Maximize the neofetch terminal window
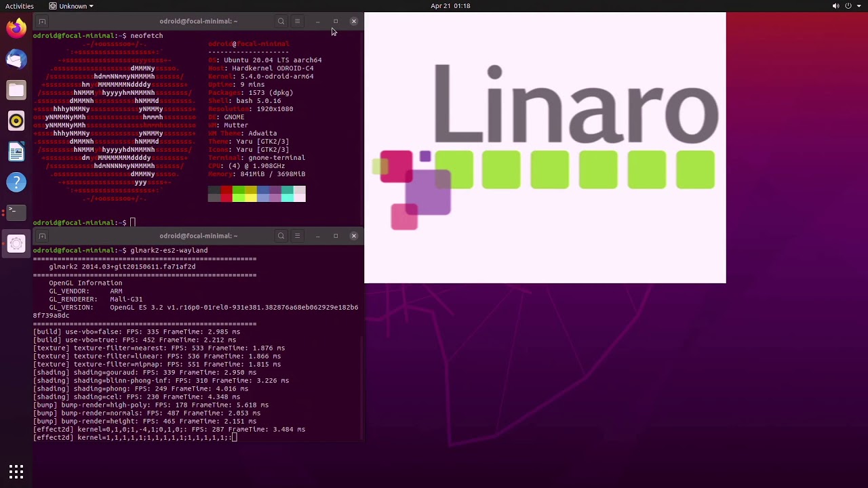 pos(335,21)
